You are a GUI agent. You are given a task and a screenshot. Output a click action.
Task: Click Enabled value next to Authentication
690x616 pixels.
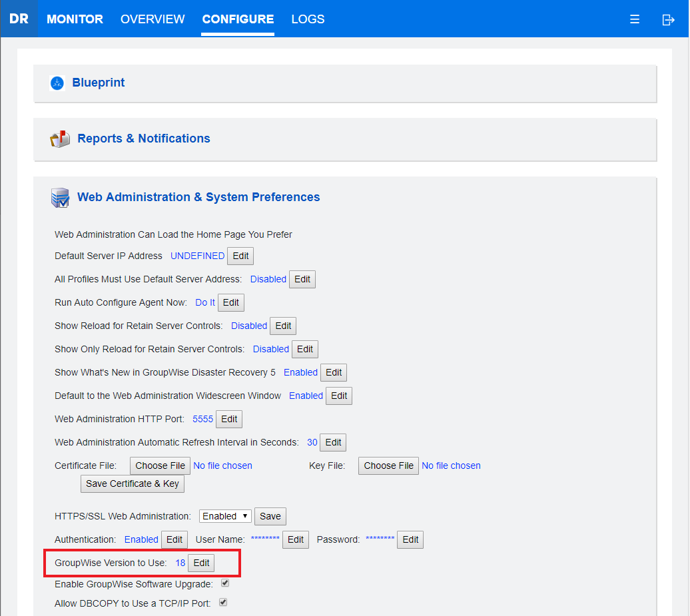coord(141,540)
